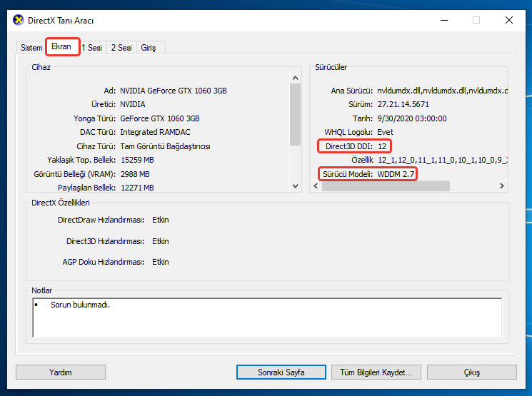Click the down arrow of the Cihaz scrollbar
Image resolution: width=532 pixels, height=396 pixels.
point(295,186)
